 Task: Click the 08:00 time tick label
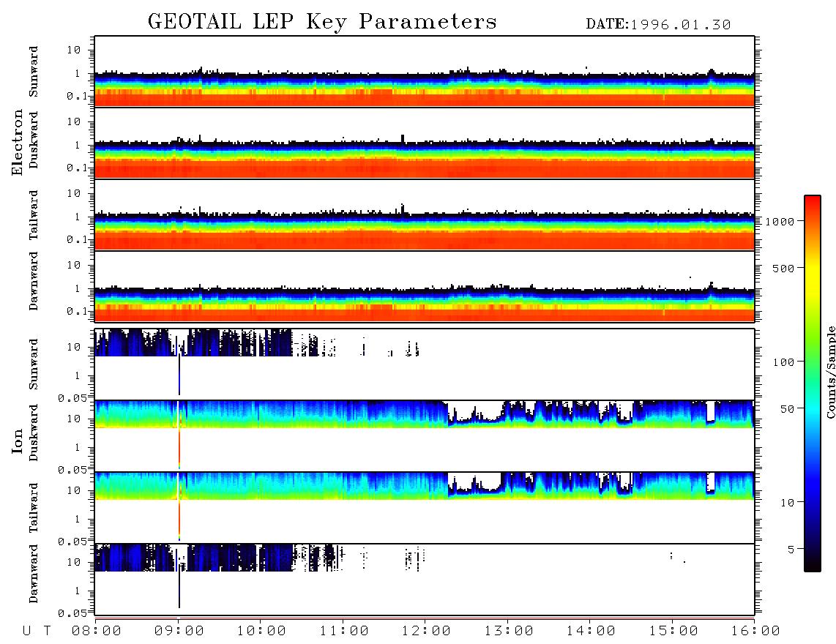[97, 631]
